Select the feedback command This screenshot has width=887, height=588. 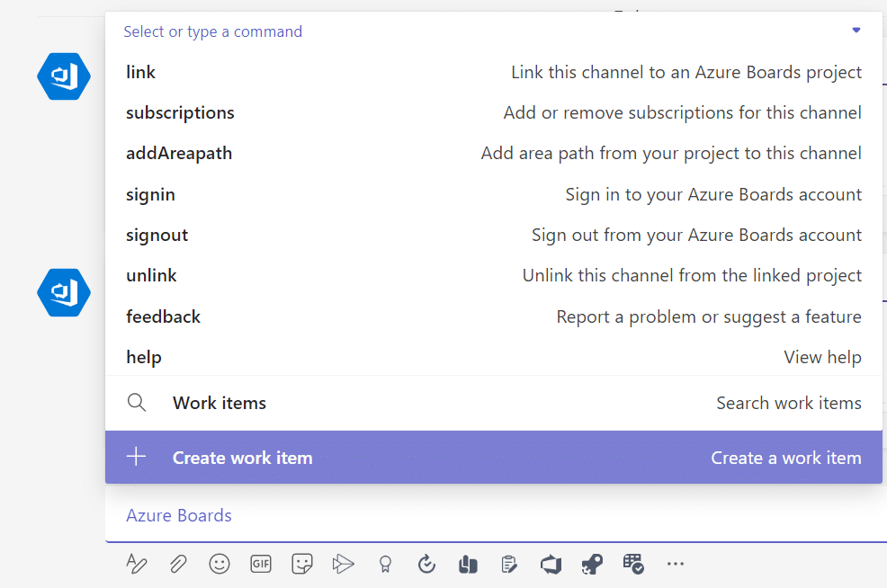click(x=494, y=316)
